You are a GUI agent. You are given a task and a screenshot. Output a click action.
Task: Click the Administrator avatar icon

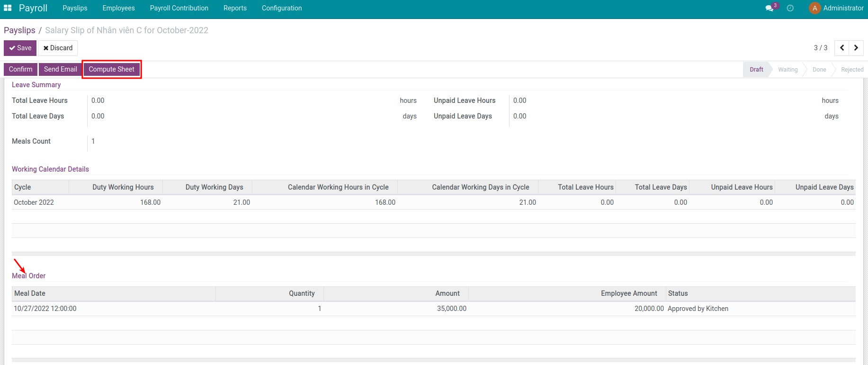click(814, 8)
